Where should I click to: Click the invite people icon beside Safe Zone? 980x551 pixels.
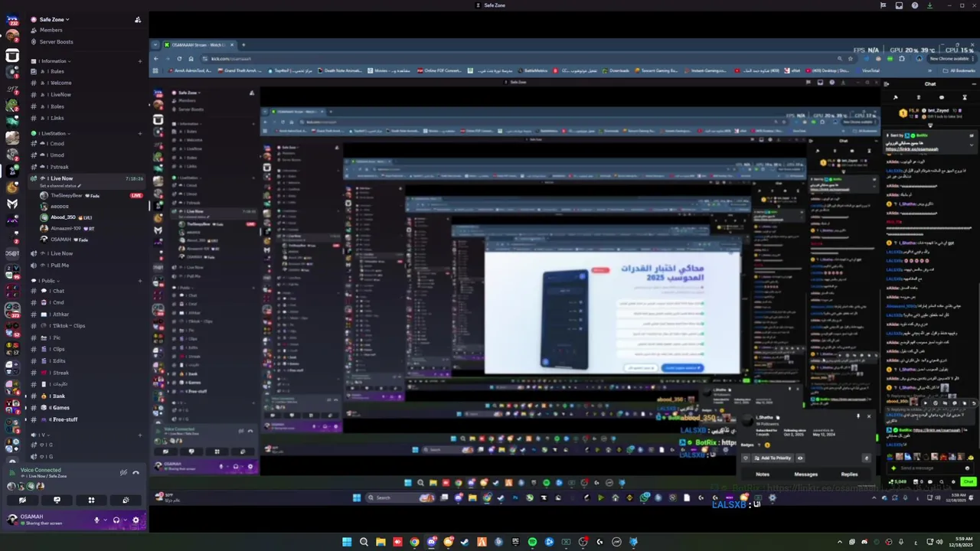138,20
